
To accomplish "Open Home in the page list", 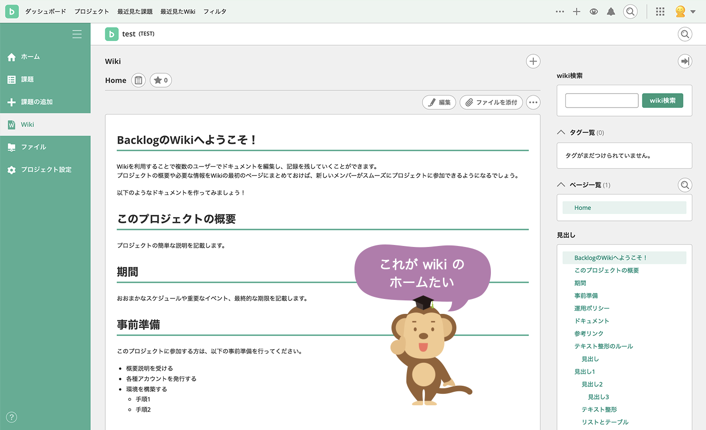I will 624,208.
